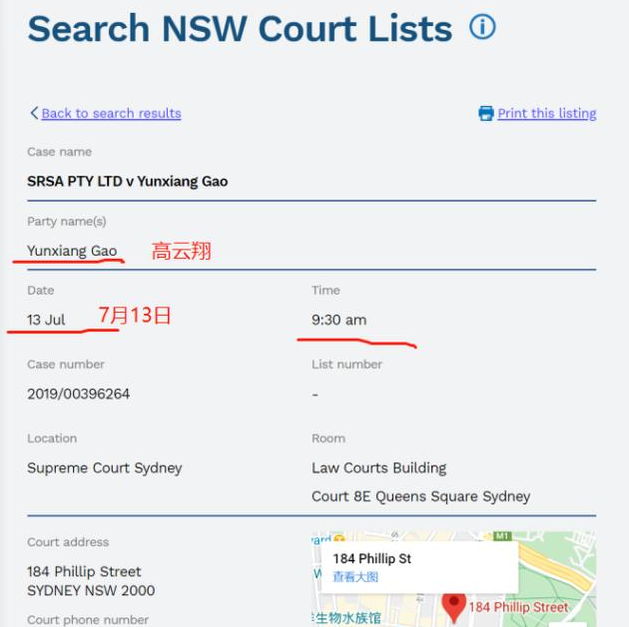The image size is (629, 627).
Task: Click the party name Yunxiang Gao
Action: (72, 250)
